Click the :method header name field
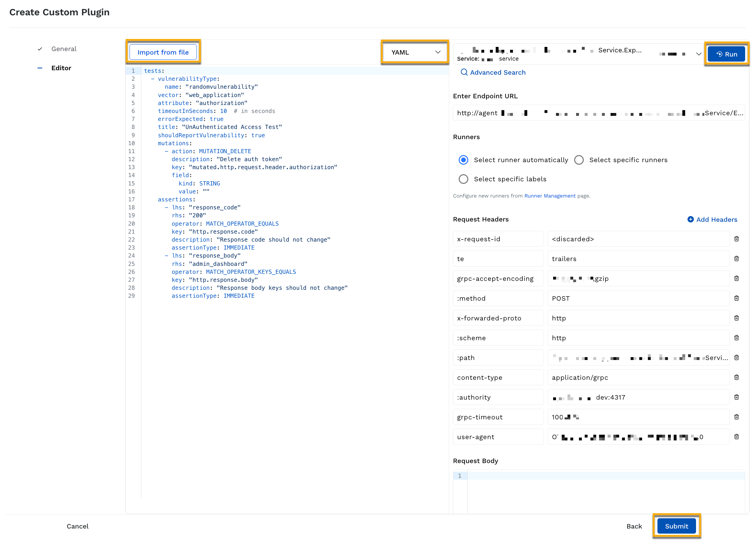Image resolution: width=756 pixels, height=540 pixels. tap(498, 298)
